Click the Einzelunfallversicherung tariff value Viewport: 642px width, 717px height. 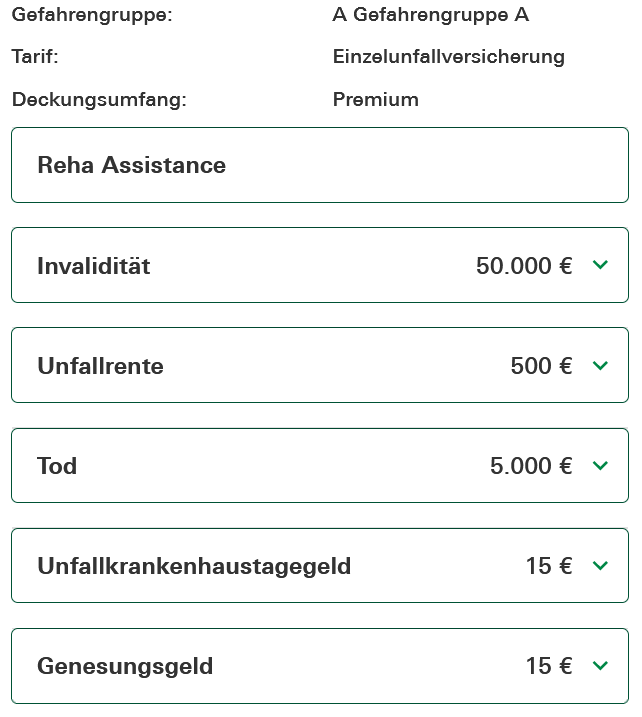point(448,57)
